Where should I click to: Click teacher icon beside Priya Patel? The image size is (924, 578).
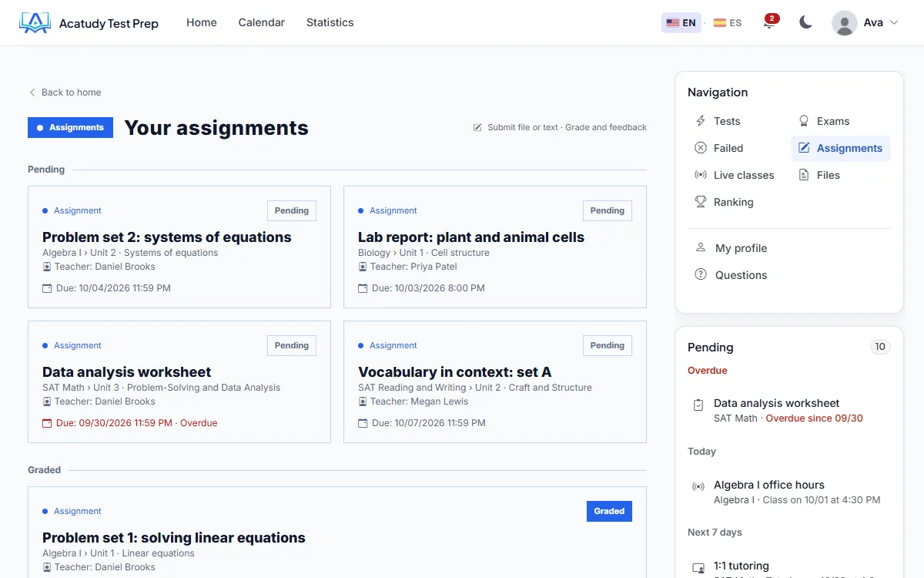tap(363, 267)
